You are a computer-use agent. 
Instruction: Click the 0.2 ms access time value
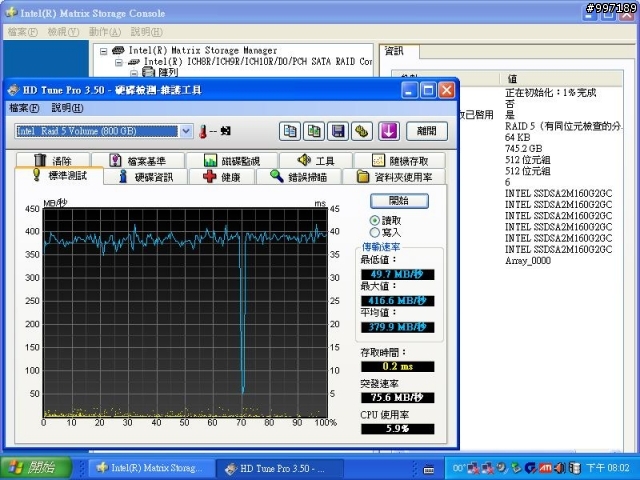pyautogui.click(x=398, y=367)
